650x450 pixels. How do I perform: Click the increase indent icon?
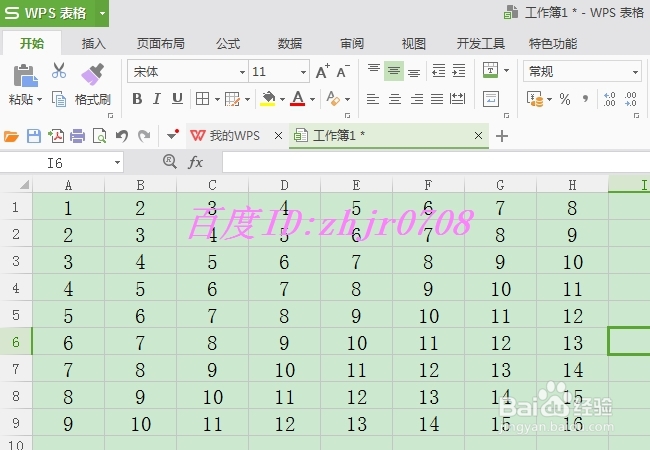point(458,71)
